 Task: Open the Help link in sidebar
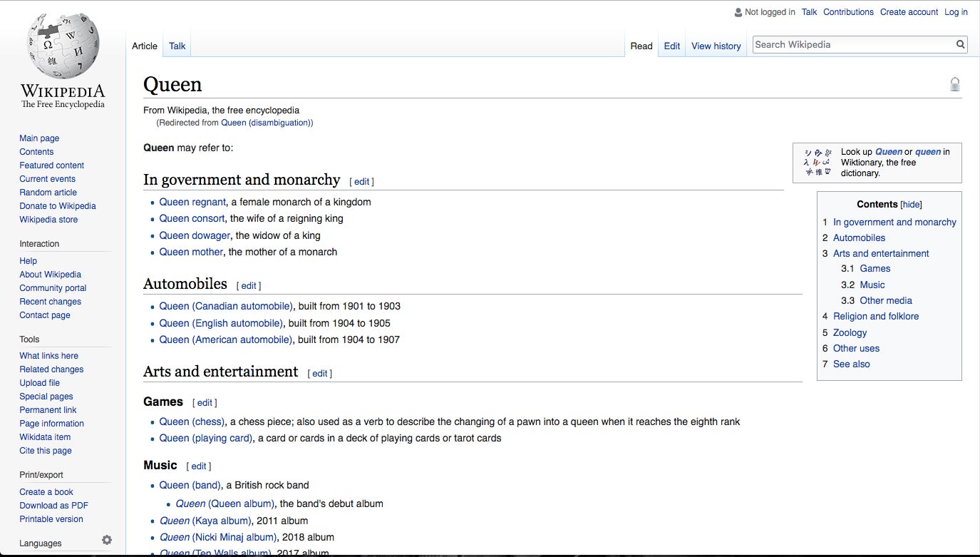tap(29, 261)
